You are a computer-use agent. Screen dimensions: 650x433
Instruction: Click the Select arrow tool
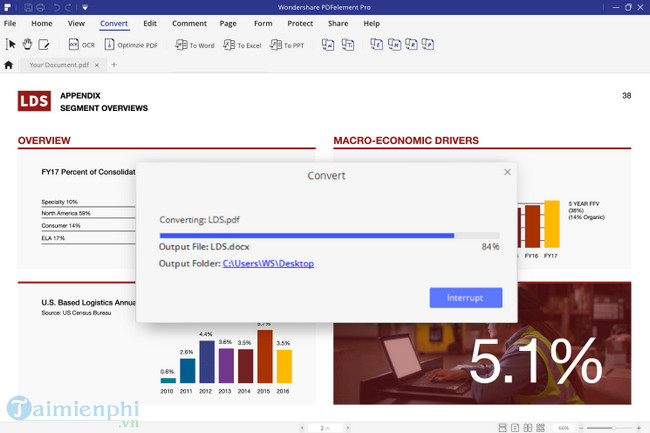[11, 44]
